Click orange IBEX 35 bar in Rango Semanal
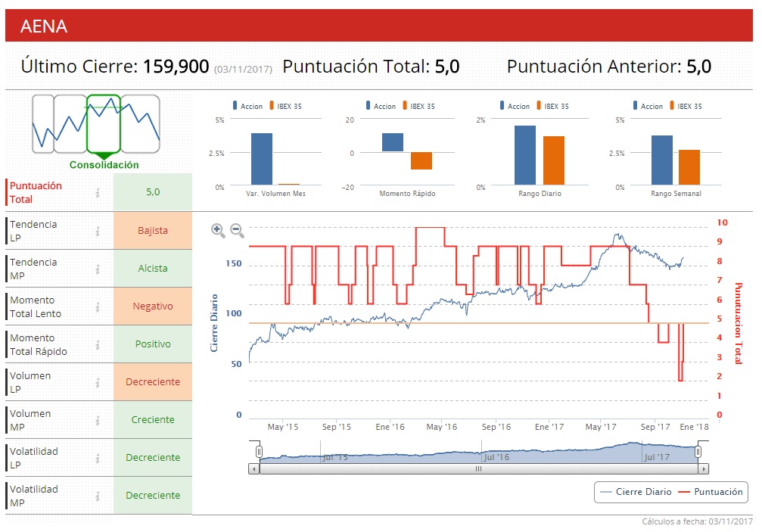Image resolution: width=762 pixels, height=532 pixels. coord(689,167)
